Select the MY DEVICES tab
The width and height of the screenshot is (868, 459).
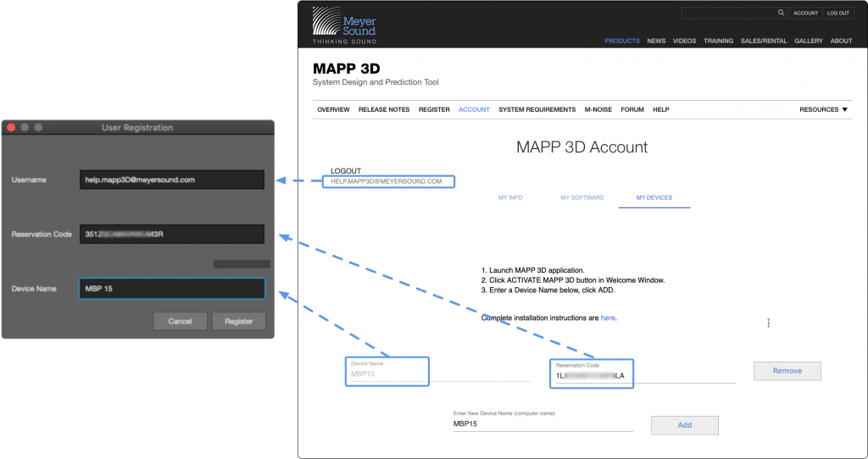654,197
